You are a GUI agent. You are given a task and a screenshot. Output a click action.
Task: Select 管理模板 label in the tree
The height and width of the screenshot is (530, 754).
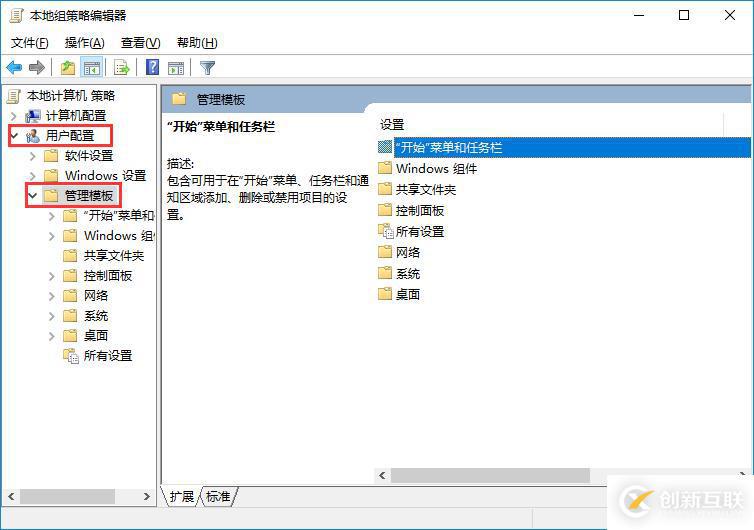pos(89,196)
